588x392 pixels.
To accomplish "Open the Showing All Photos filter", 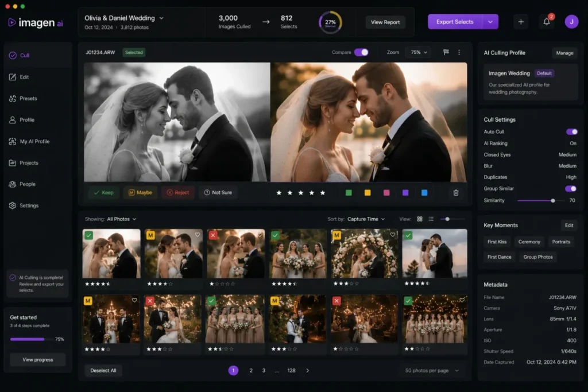I will coord(122,219).
